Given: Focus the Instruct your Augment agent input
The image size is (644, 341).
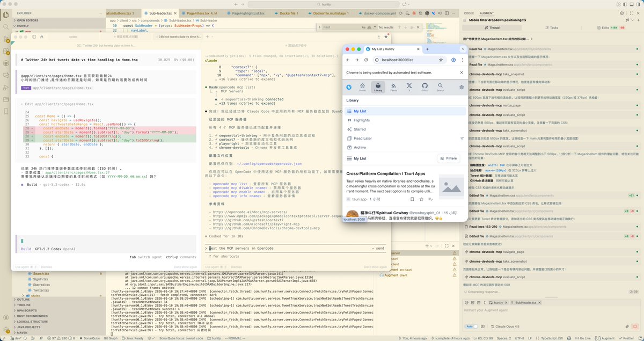Looking at the screenshot, I should 553,310.
